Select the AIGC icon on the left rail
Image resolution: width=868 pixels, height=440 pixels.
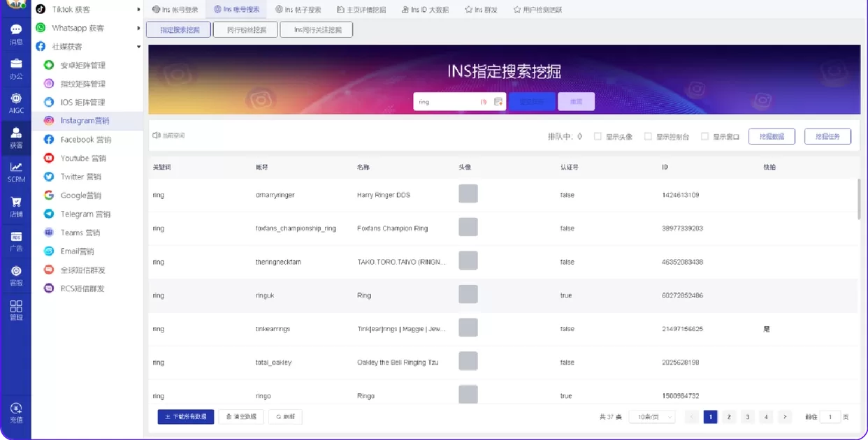(15, 103)
